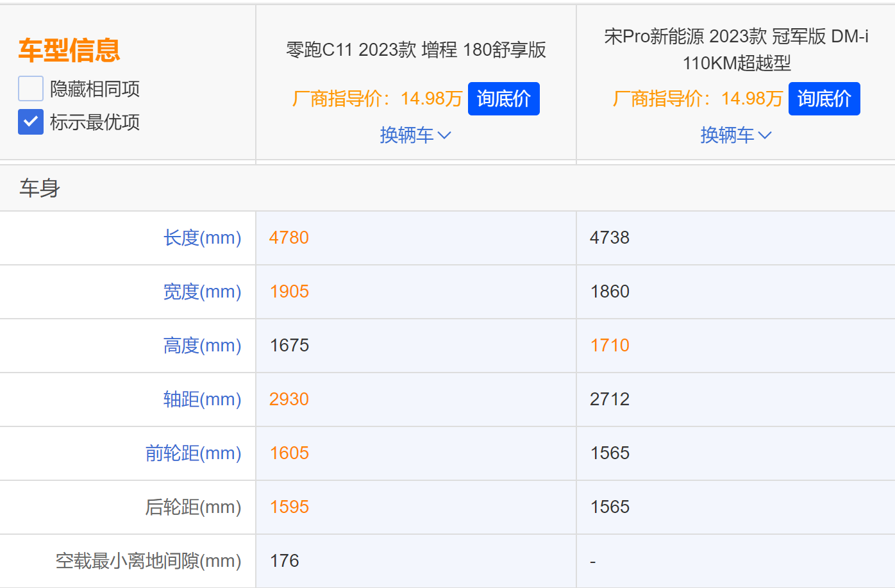
Task: Click the 轴距(mm) parameter link
Action: (x=202, y=399)
